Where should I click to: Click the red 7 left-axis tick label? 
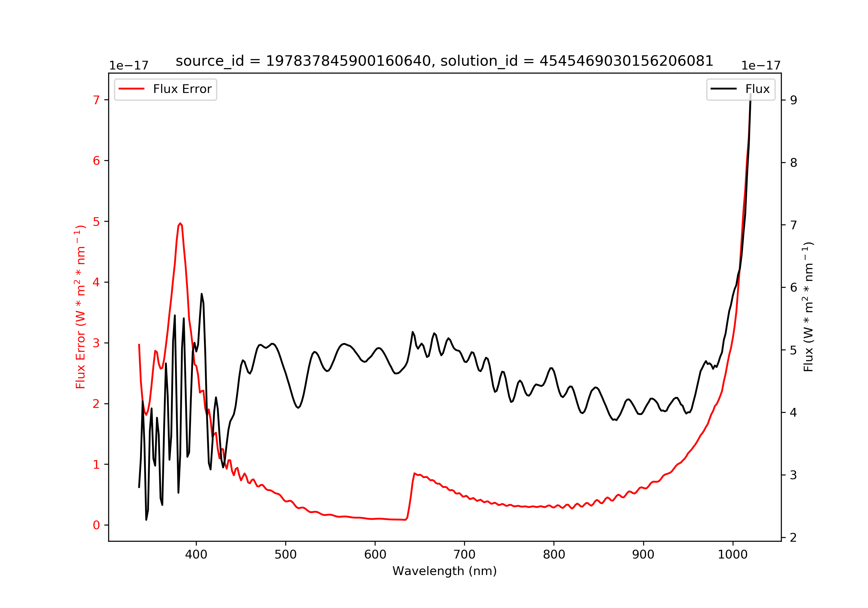coord(96,100)
